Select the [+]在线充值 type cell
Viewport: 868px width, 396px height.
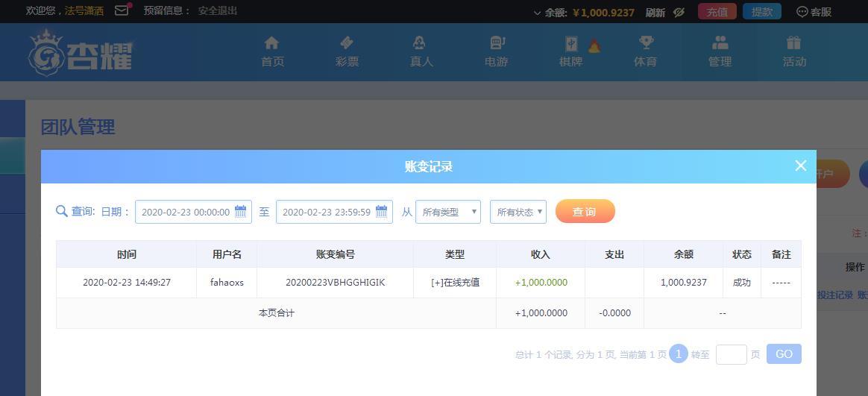point(455,283)
